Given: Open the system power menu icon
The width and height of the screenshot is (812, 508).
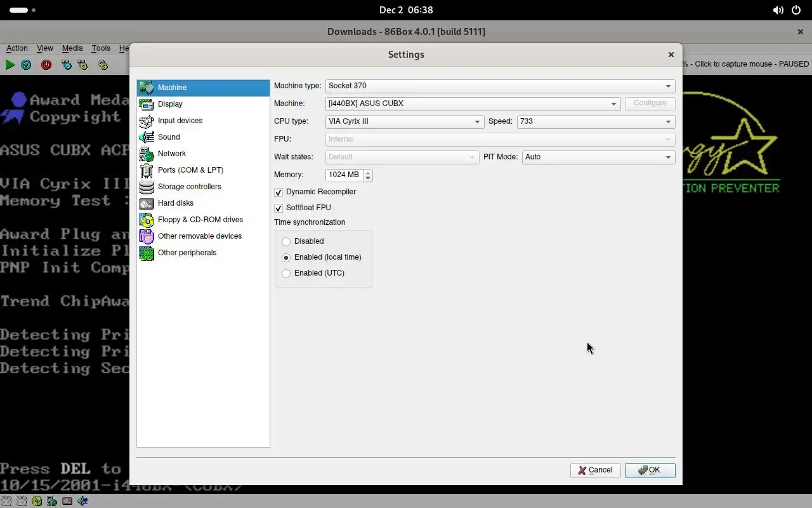Looking at the screenshot, I should point(796,10).
